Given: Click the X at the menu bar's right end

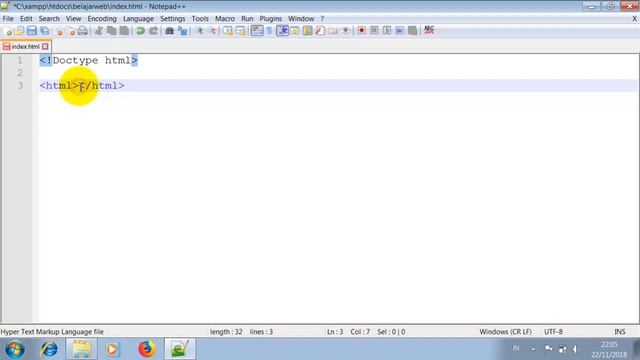Looking at the screenshot, I should 635,19.
